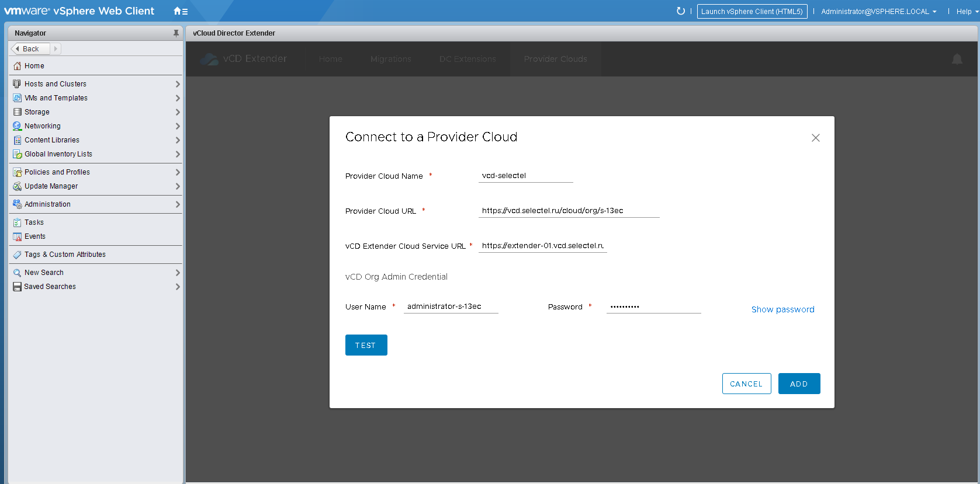980x484 pixels.
Task: Expand Networking chevron
Action: click(178, 126)
